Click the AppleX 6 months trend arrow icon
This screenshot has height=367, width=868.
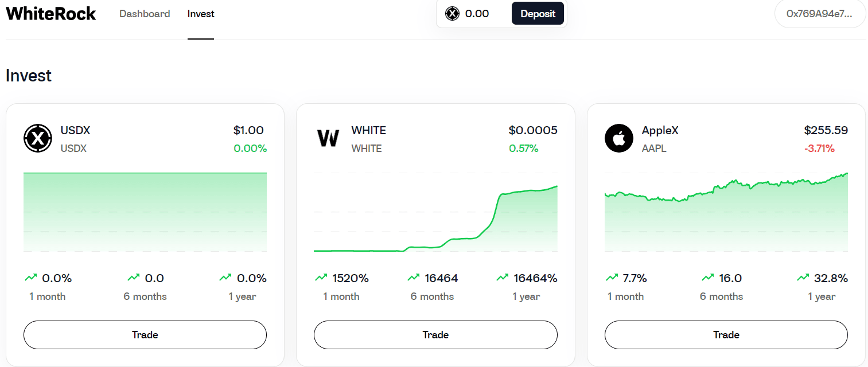tap(707, 278)
